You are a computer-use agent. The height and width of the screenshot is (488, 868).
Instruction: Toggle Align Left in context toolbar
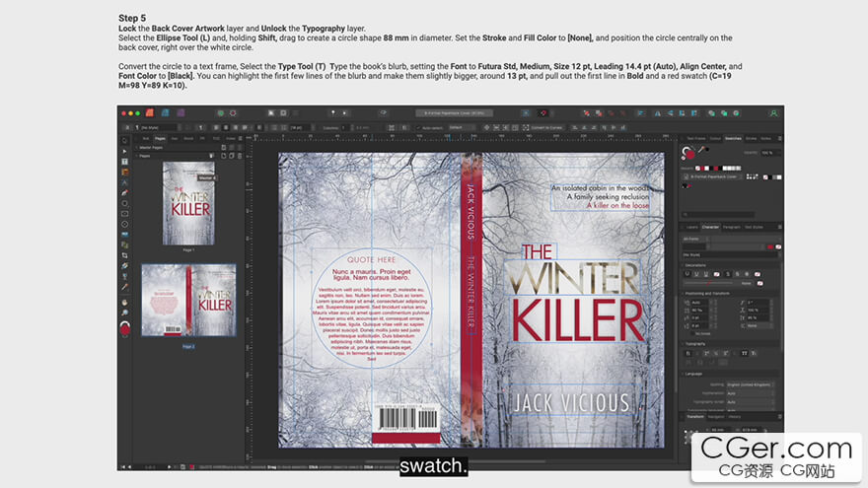(x=216, y=128)
